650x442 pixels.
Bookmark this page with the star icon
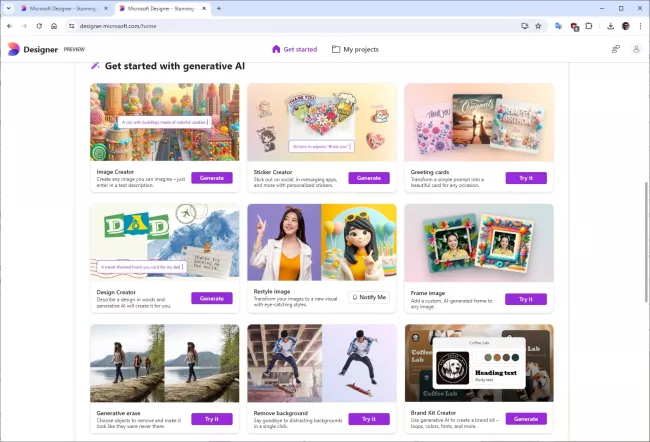pyautogui.click(x=538, y=25)
